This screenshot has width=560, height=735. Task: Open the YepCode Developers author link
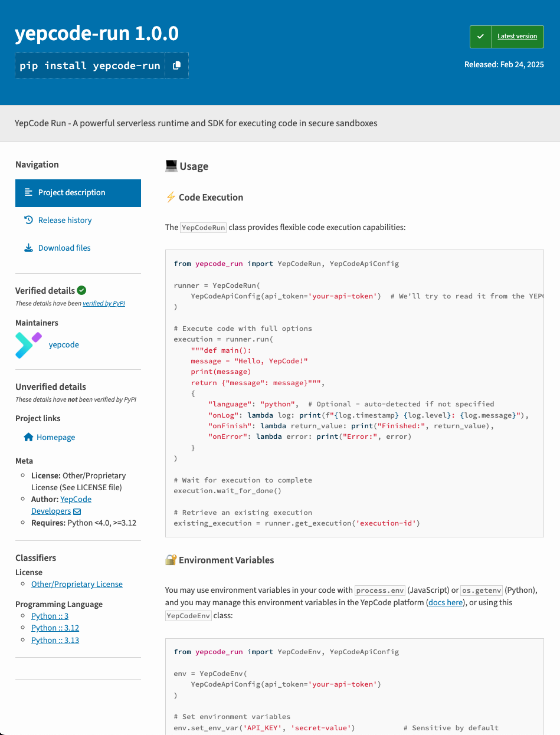point(61,505)
